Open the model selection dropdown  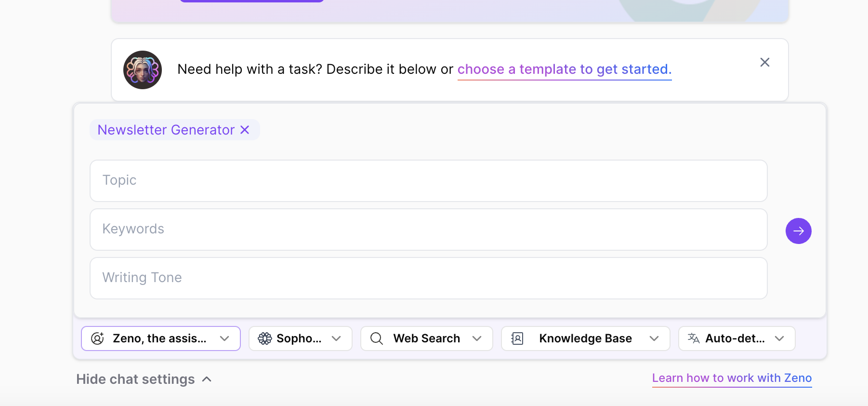pyautogui.click(x=337, y=338)
